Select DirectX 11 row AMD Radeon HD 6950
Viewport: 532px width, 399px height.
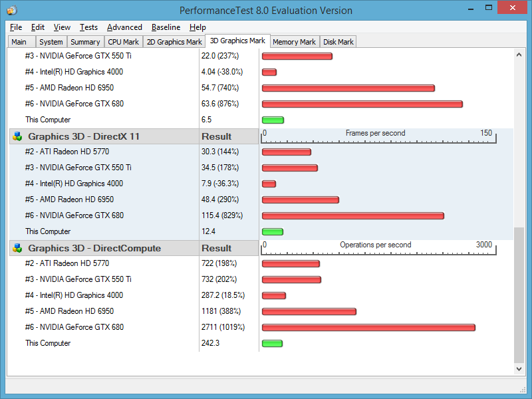(261, 199)
